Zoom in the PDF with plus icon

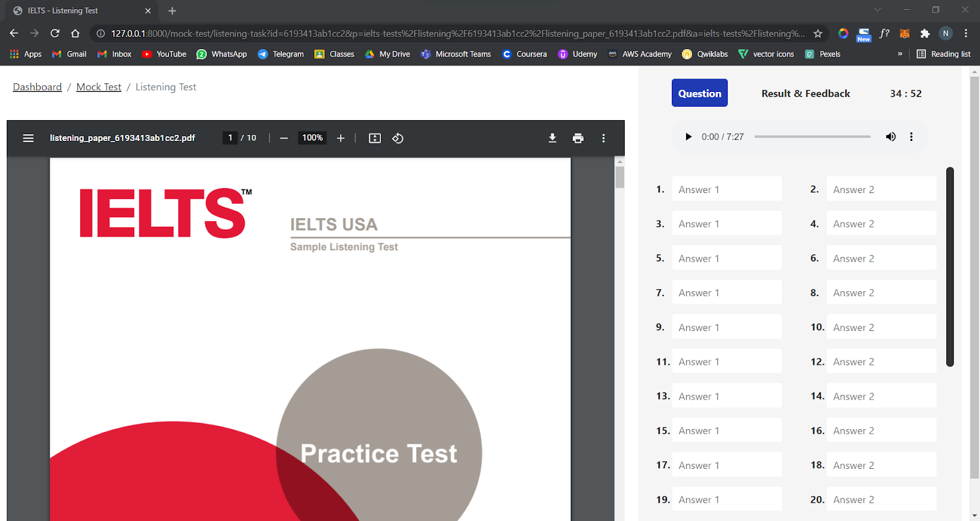tap(341, 139)
